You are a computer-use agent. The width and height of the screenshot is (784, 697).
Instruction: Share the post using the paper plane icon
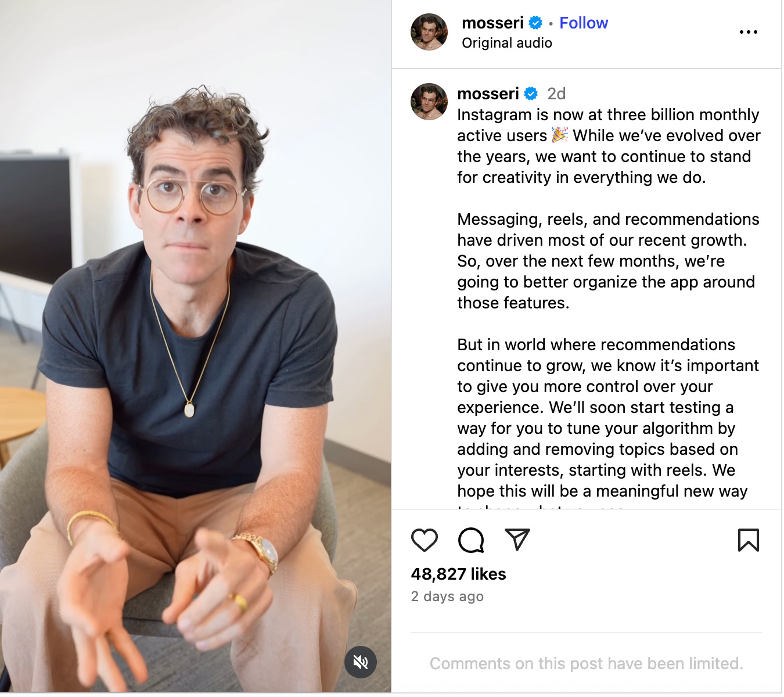[x=517, y=540]
